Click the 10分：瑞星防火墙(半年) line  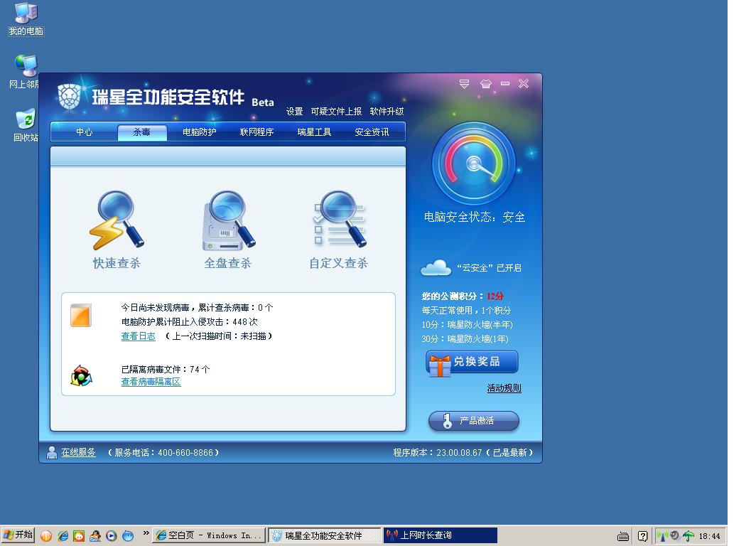[x=468, y=325]
